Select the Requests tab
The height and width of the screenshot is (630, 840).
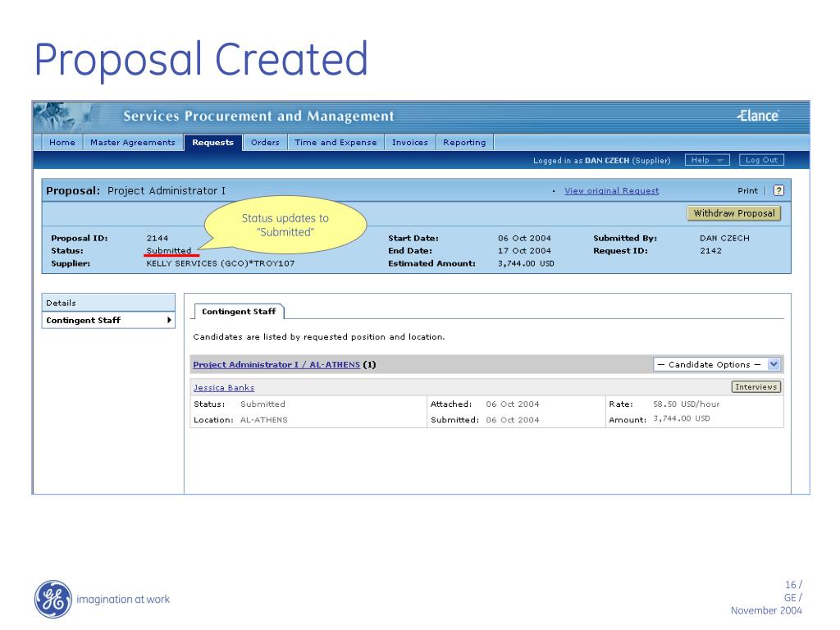coord(212,143)
